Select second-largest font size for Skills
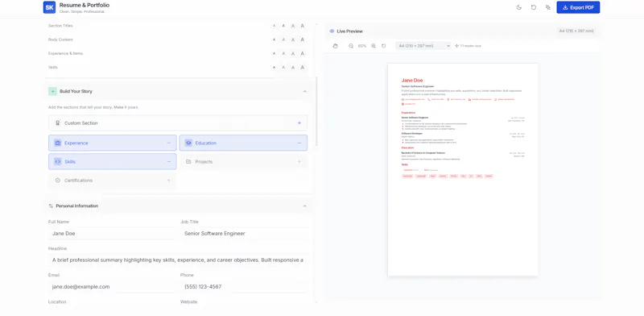This screenshot has height=316, width=644. point(293,67)
